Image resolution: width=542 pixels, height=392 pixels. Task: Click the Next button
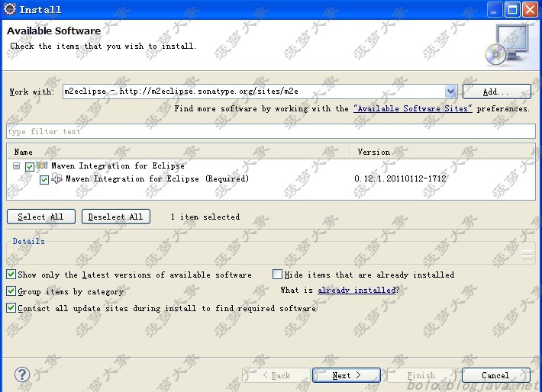pyautogui.click(x=347, y=375)
